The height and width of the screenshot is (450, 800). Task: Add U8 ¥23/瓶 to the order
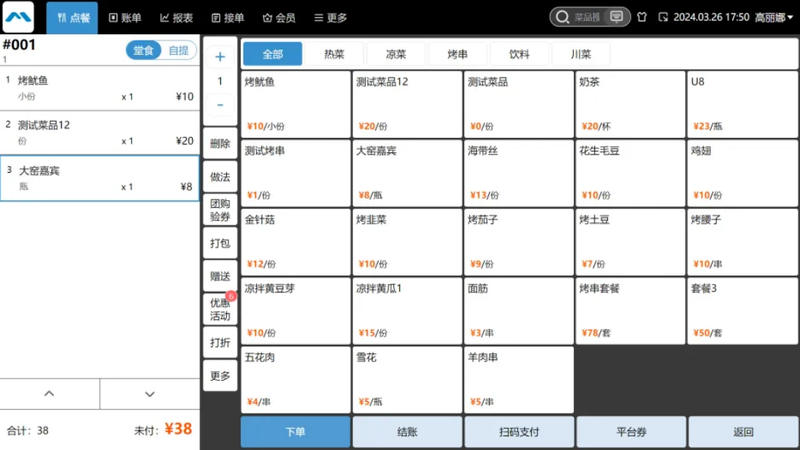pyautogui.click(x=742, y=105)
